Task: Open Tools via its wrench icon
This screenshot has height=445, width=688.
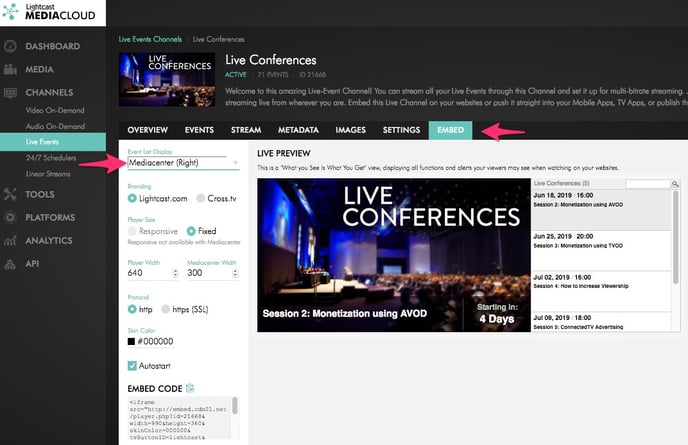Action: tap(10, 194)
